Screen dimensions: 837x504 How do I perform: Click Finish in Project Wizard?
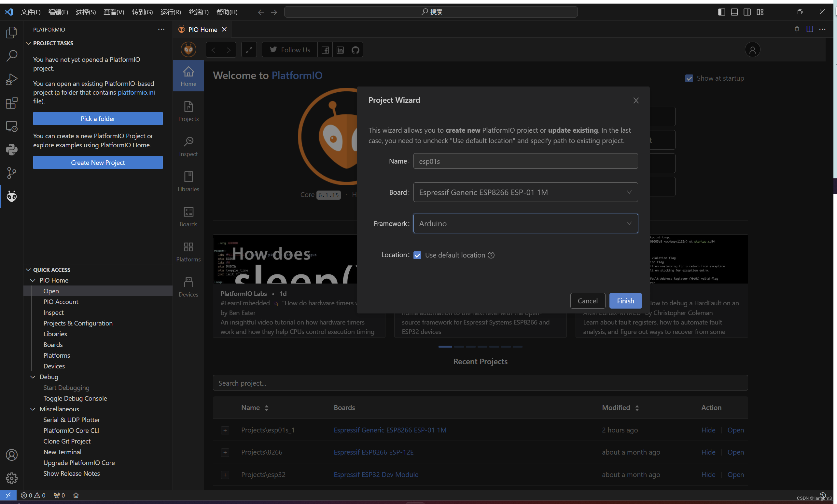click(625, 301)
